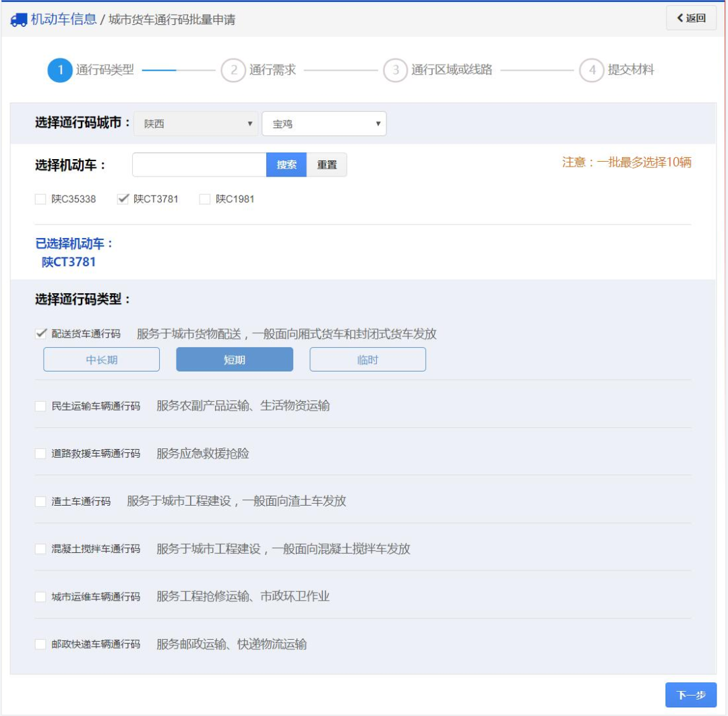Click the step 3 circle 通行区域或线路
The width and height of the screenshot is (728, 716).
[395, 70]
